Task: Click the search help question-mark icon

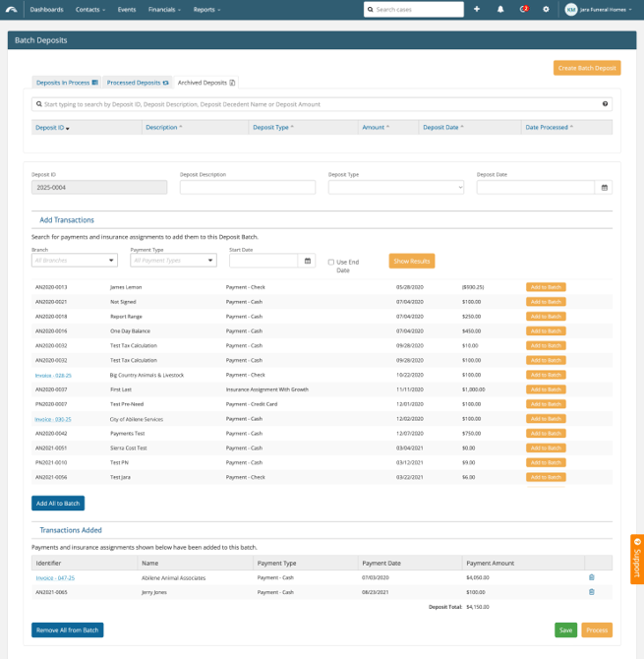Action: pyautogui.click(x=605, y=104)
